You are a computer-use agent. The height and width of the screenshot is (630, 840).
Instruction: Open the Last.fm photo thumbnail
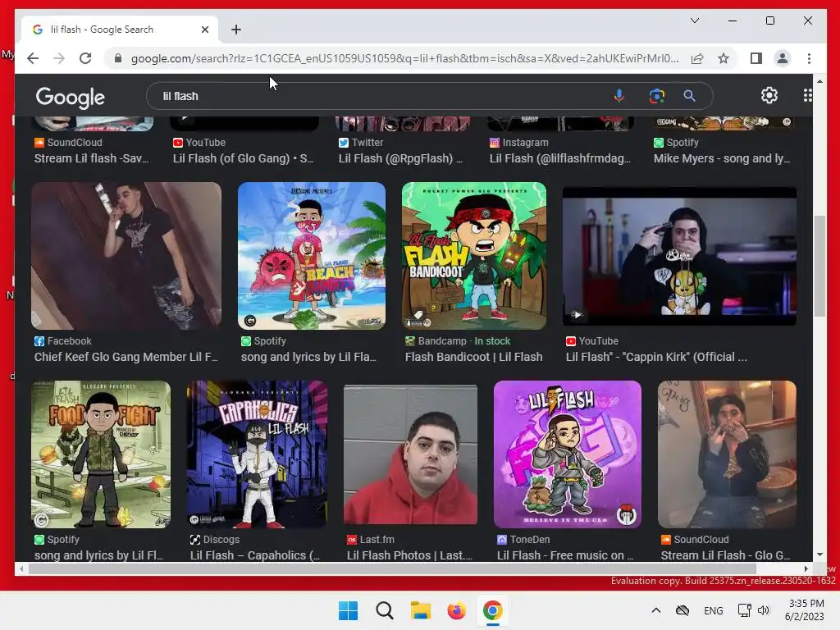pos(410,454)
